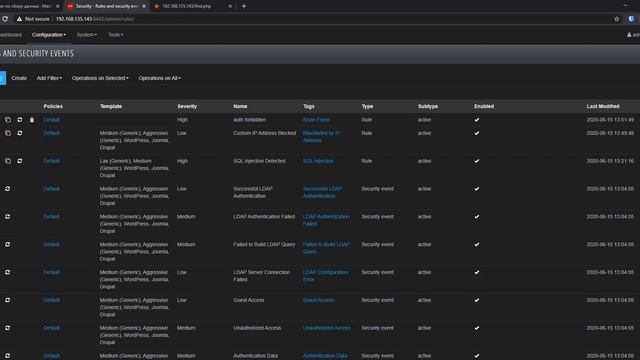Click the Not secure warning icon
This screenshot has width=640, height=360.
tap(19, 19)
